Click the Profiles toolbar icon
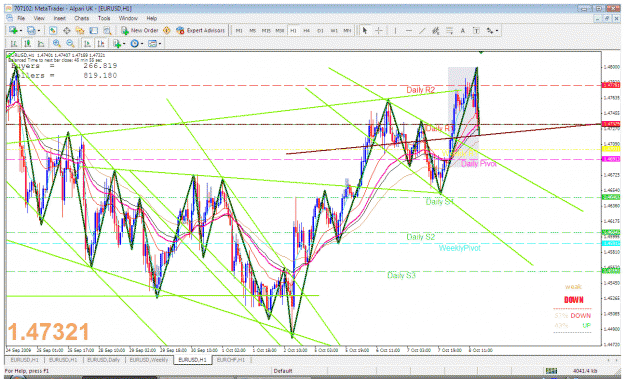 tap(31, 31)
